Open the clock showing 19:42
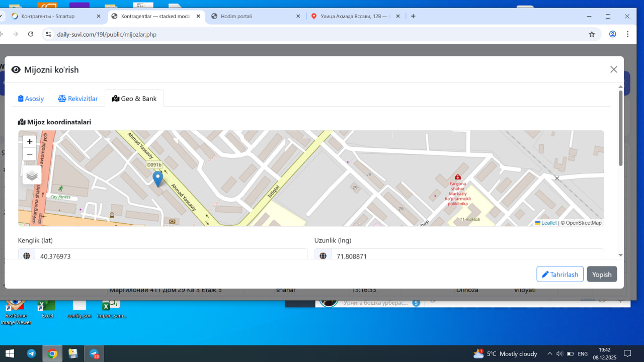The image size is (644, 362). 604,353
